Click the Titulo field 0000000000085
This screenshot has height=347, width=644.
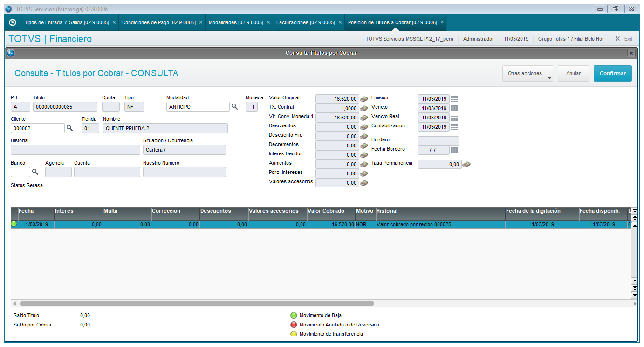(65, 107)
